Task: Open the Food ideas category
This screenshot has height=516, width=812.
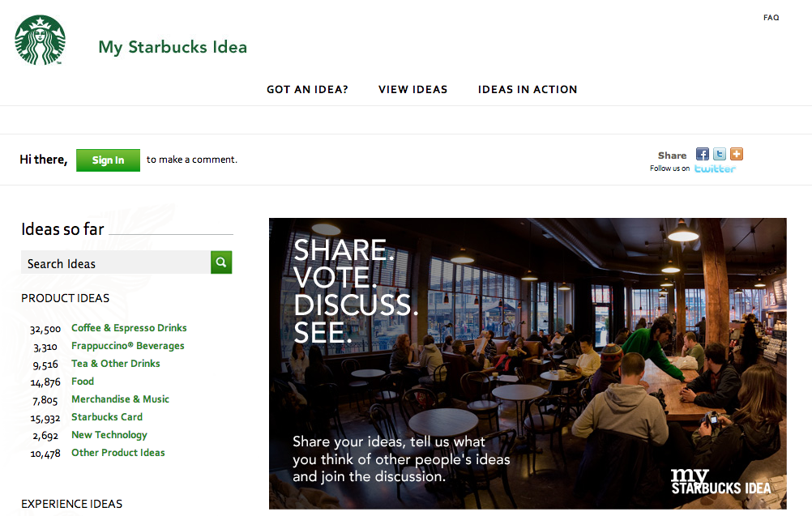Action: 83,382
